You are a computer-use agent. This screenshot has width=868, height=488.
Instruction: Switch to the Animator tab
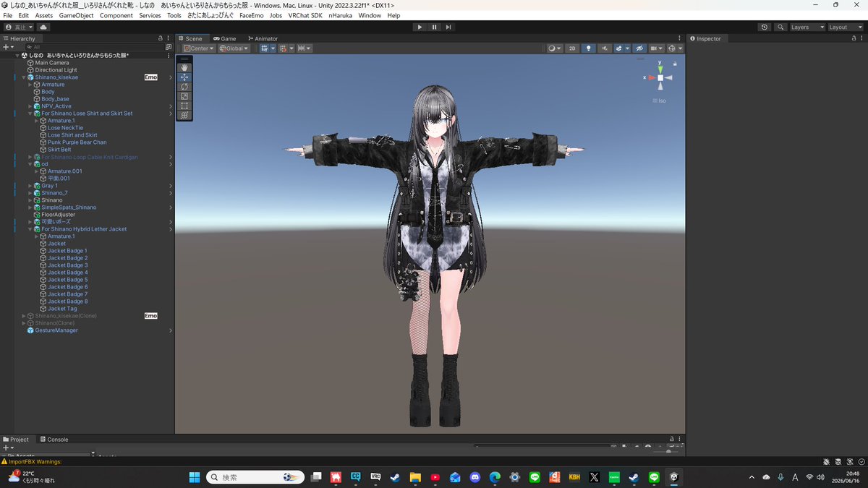(263, 38)
